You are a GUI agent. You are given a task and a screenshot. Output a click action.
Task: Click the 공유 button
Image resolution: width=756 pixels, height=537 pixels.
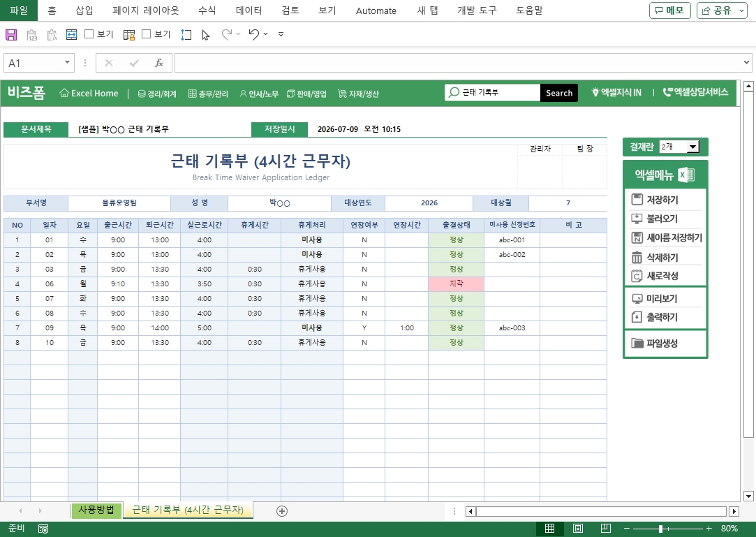pos(722,10)
